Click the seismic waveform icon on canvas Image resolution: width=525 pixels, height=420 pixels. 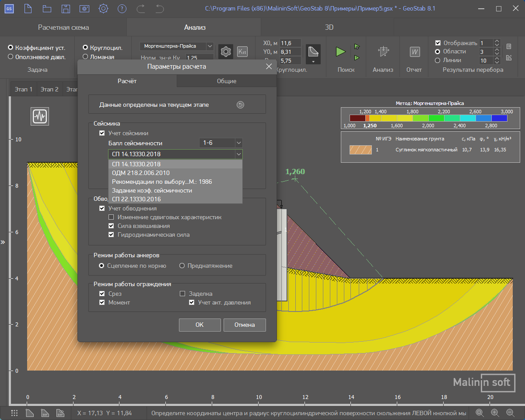(40, 116)
